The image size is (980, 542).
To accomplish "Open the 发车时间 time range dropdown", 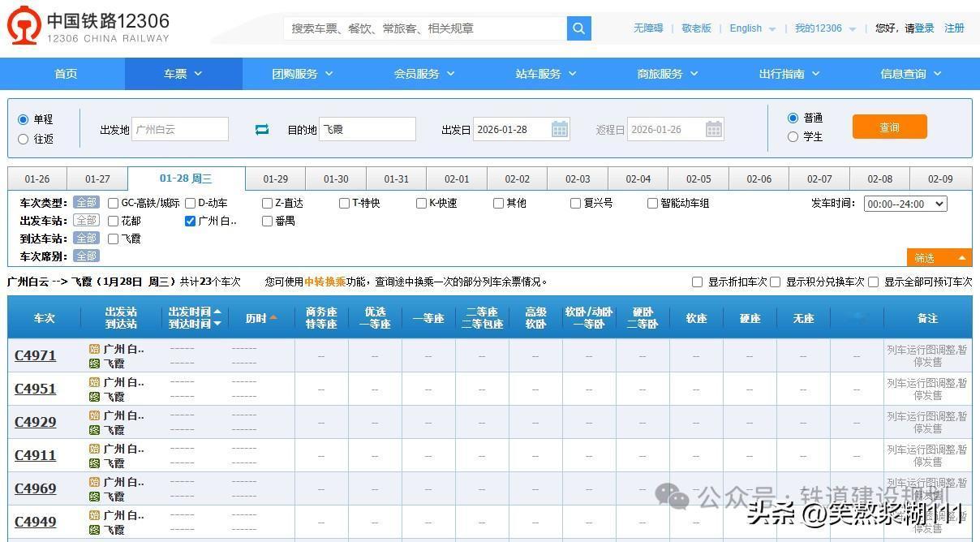I will tap(905, 204).
